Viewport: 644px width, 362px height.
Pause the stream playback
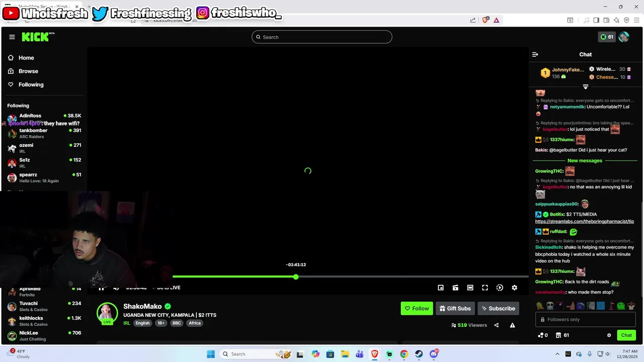click(x=101, y=288)
